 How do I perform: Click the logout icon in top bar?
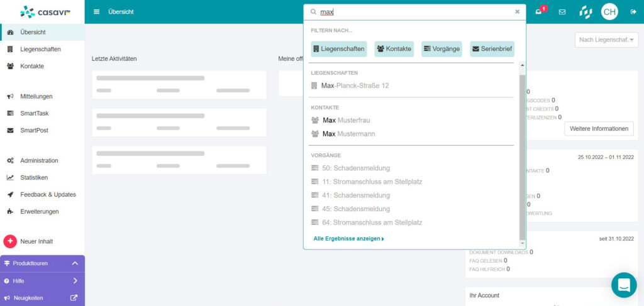click(633, 12)
